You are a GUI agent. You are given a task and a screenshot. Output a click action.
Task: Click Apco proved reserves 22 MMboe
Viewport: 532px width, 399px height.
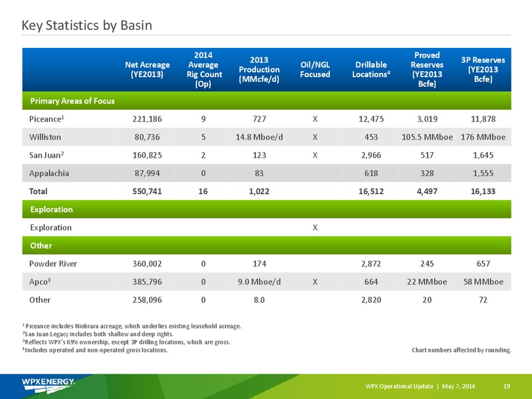pos(427,282)
